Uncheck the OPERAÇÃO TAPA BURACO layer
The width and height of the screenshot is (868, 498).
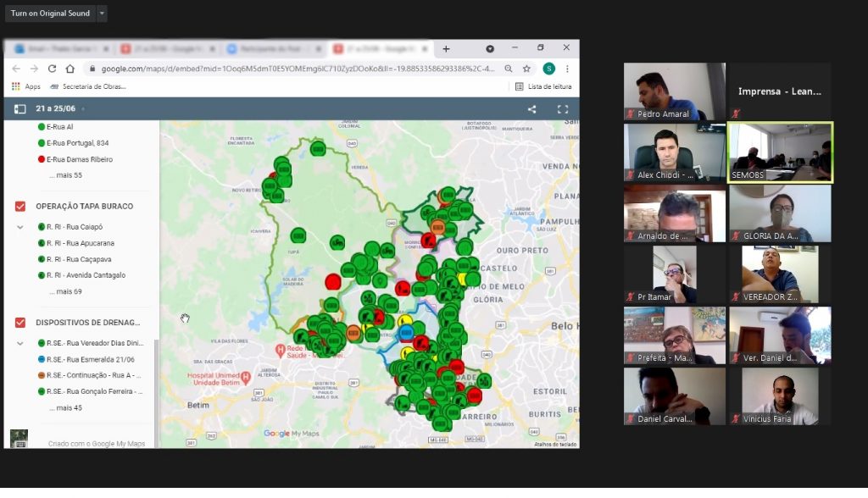(20, 206)
